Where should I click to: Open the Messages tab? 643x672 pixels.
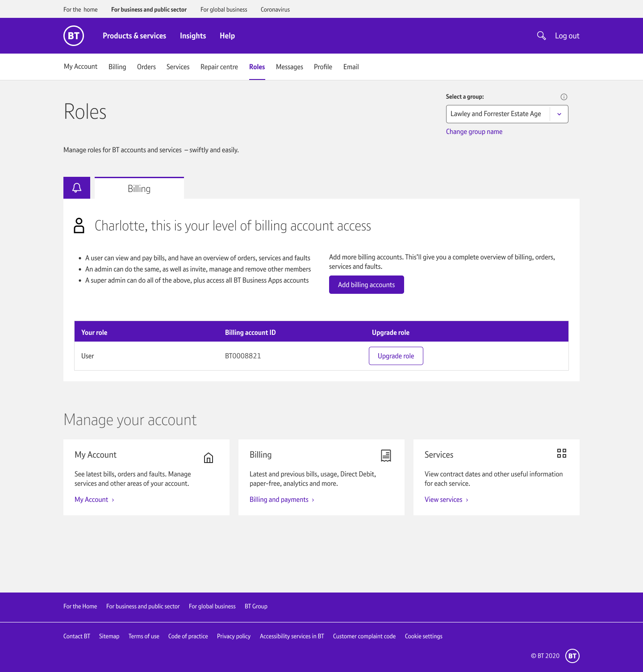click(289, 67)
